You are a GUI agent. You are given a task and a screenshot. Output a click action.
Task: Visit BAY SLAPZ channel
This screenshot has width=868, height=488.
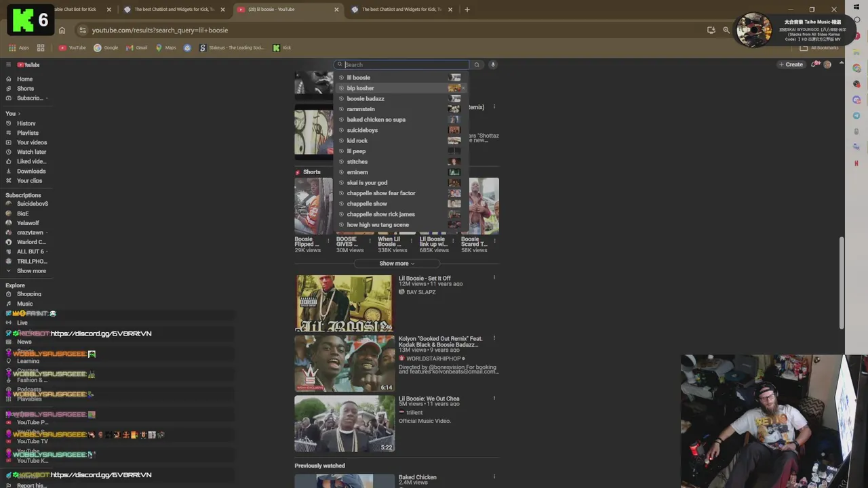[420, 292]
